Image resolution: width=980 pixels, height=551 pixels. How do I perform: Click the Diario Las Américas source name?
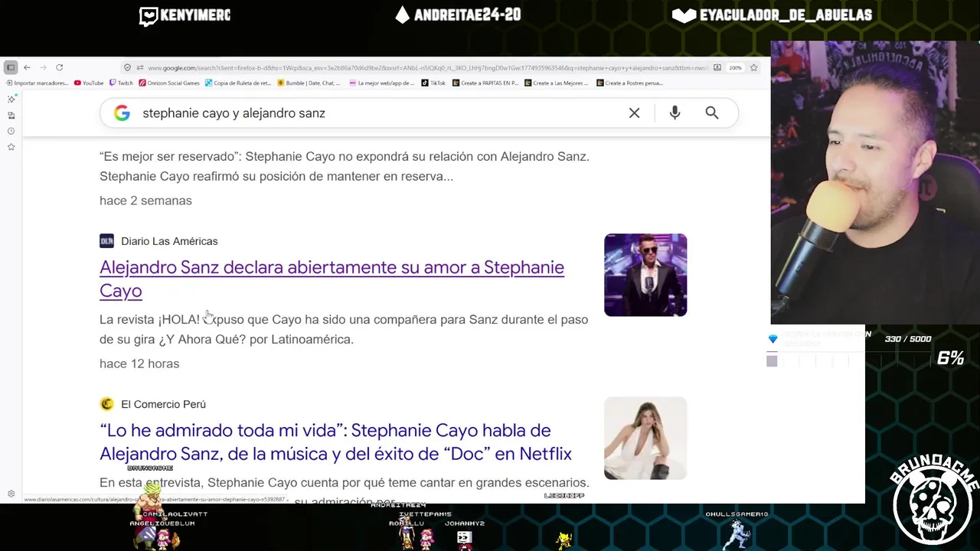click(169, 241)
